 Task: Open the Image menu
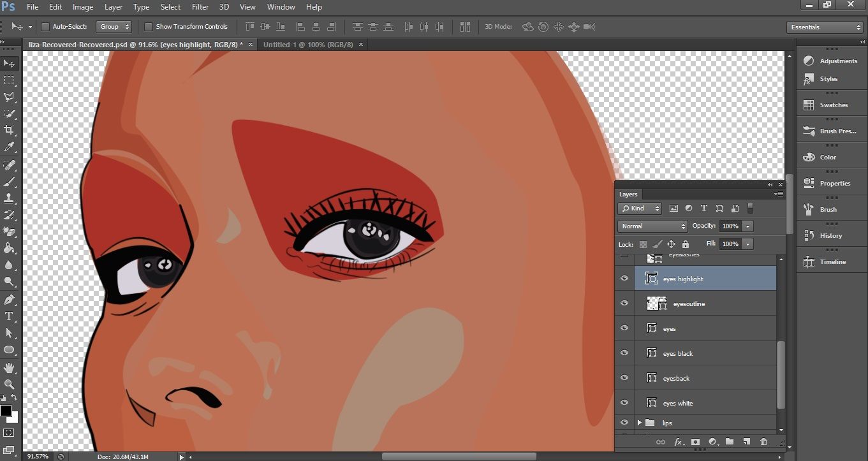pos(83,7)
